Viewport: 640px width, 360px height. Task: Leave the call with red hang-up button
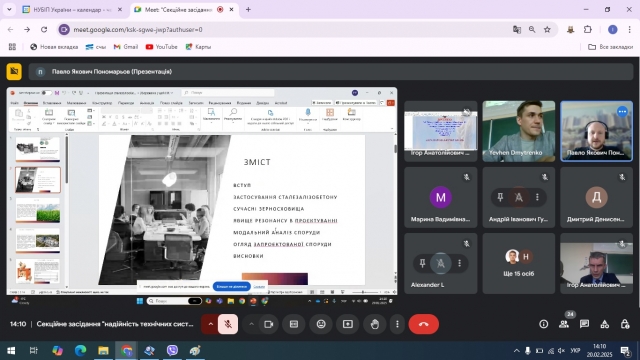tap(424, 324)
